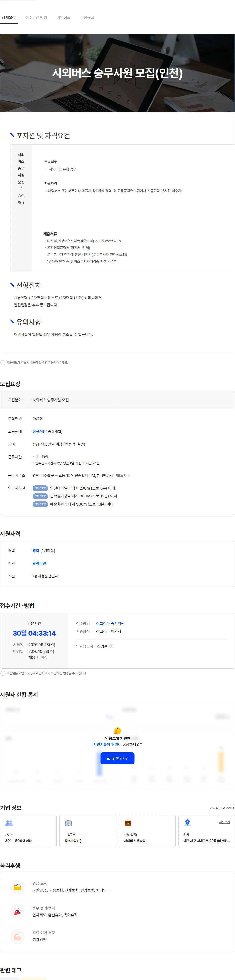Expand 인사담당자 장경환 plus icon
The height and width of the screenshot is (980, 235).
(x=111, y=646)
